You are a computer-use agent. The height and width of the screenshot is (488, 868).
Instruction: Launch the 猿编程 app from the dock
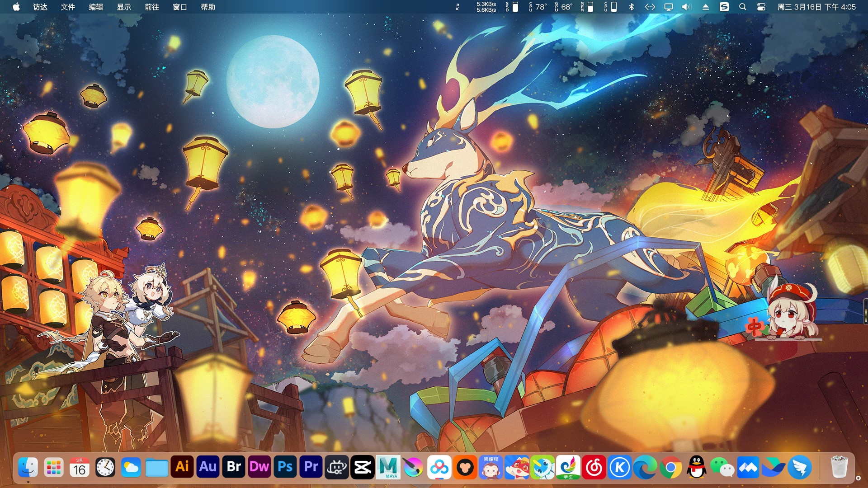[x=491, y=467]
